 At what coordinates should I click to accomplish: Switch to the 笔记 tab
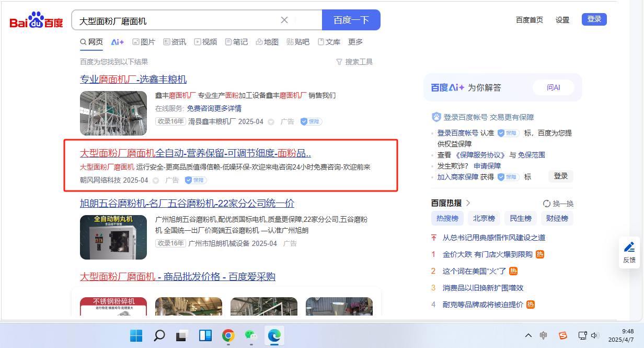click(x=236, y=42)
